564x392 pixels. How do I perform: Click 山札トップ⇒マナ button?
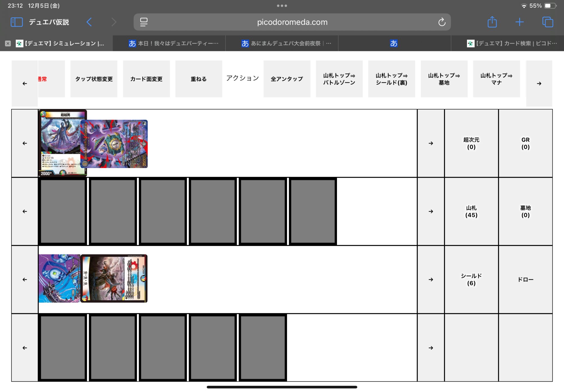click(x=496, y=79)
